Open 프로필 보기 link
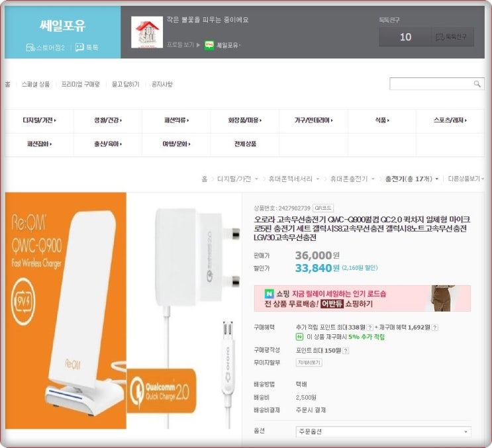 (183, 45)
